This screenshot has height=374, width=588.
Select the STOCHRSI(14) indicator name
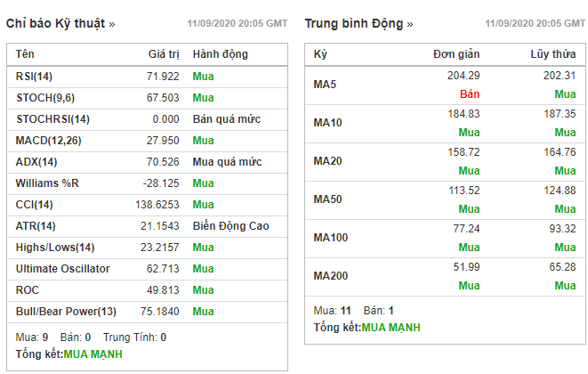click(x=52, y=119)
